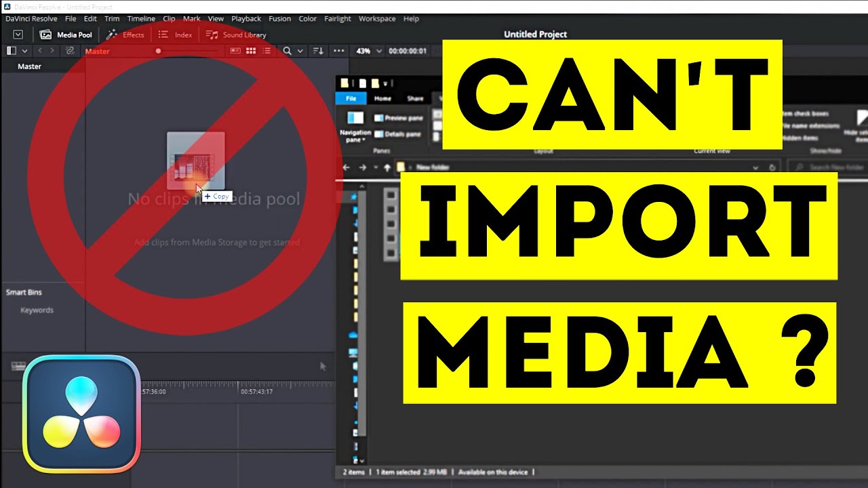This screenshot has width=868, height=488.
Task: Toggle File name extensions option
Action: pyautogui.click(x=810, y=126)
